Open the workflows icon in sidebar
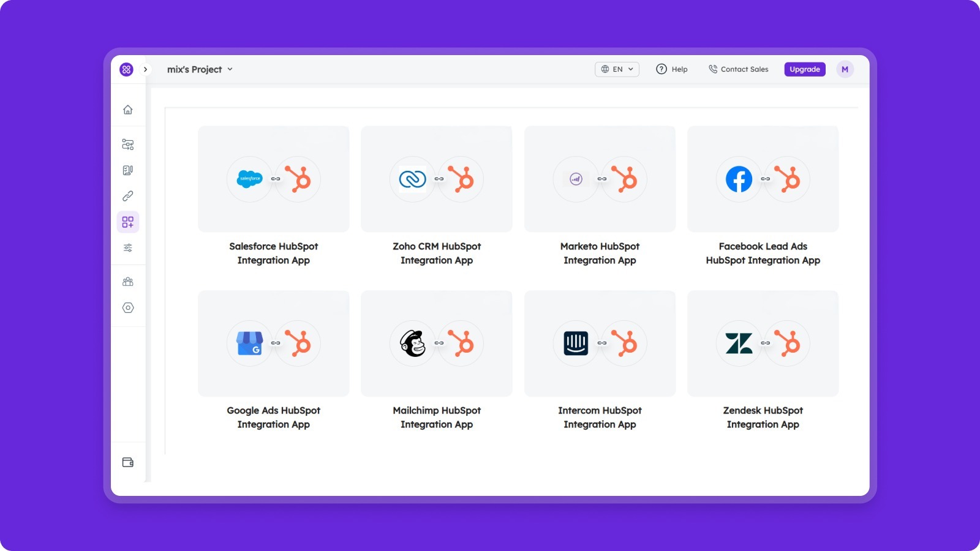Image resolution: width=980 pixels, height=551 pixels. pos(127,144)
